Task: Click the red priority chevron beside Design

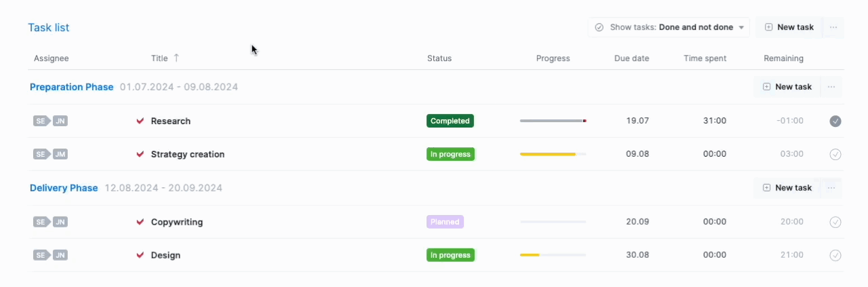Action: point(140,255)
